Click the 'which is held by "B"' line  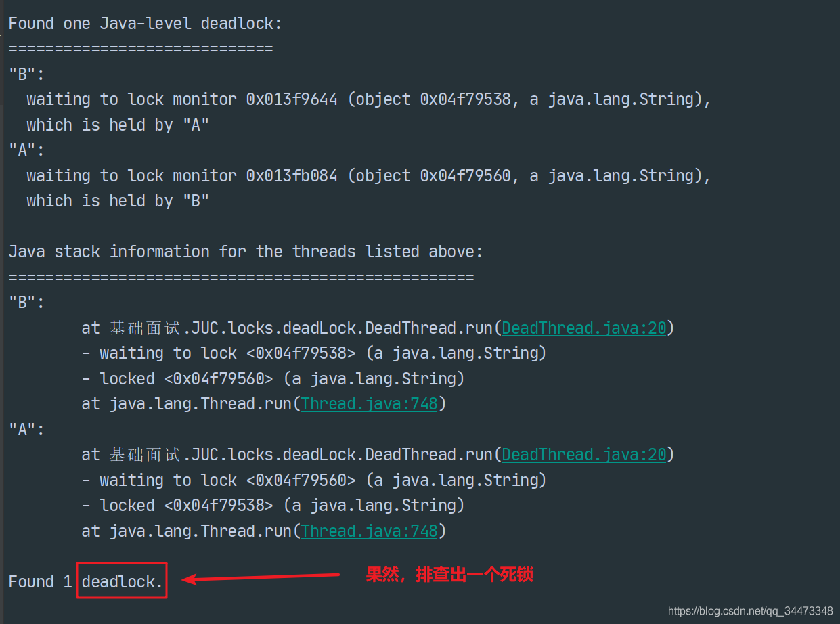pyautogui.click(x=118, y=201)
